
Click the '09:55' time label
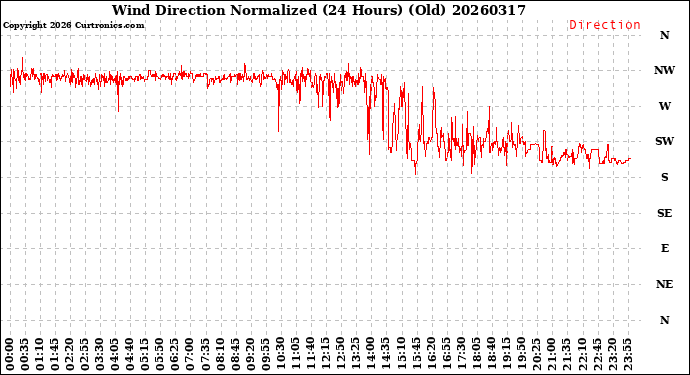pos(265,354)
